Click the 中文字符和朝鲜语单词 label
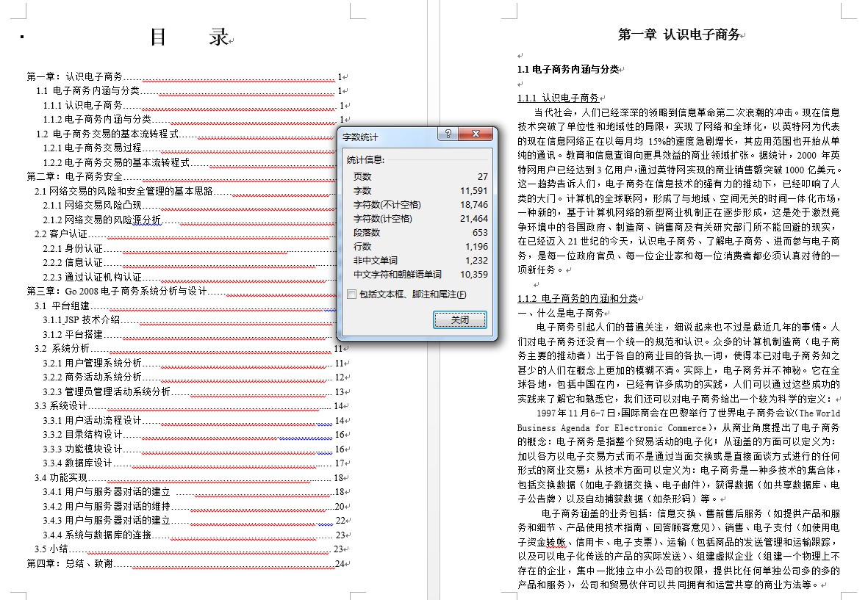The width and height of the screenshot is (868, 600). (398, 274)
